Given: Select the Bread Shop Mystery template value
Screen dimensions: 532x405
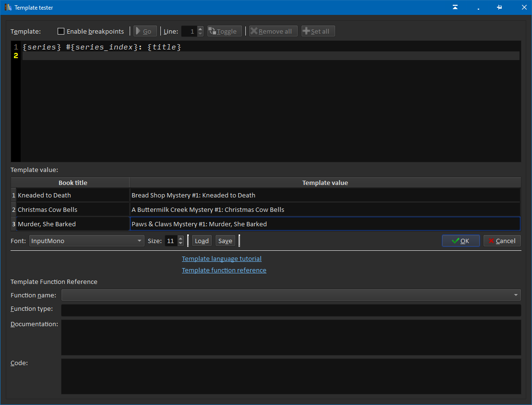Looking at the screenshot, I should tap(325, 195).
